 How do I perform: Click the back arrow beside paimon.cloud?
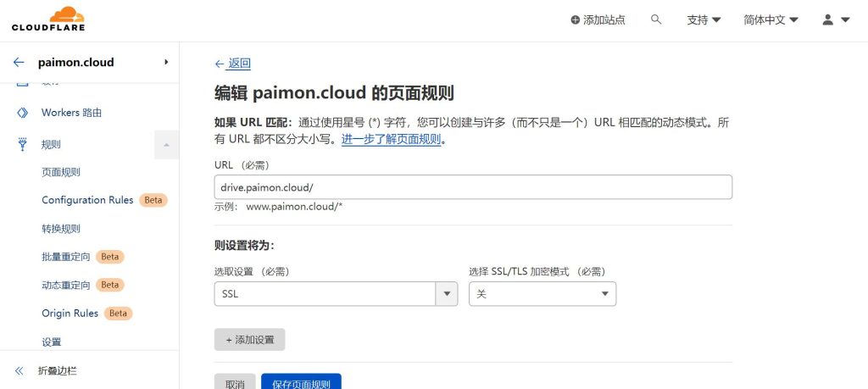(19, 62)
